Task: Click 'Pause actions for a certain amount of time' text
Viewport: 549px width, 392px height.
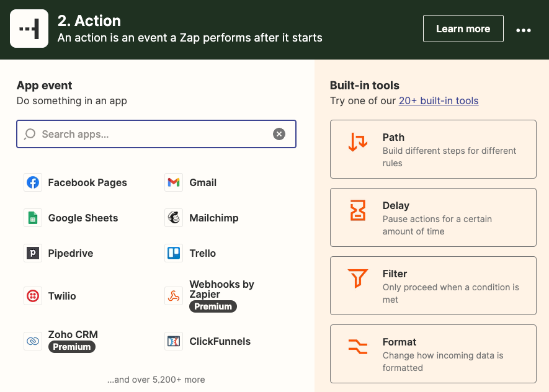Action: (x=437, y=225)
